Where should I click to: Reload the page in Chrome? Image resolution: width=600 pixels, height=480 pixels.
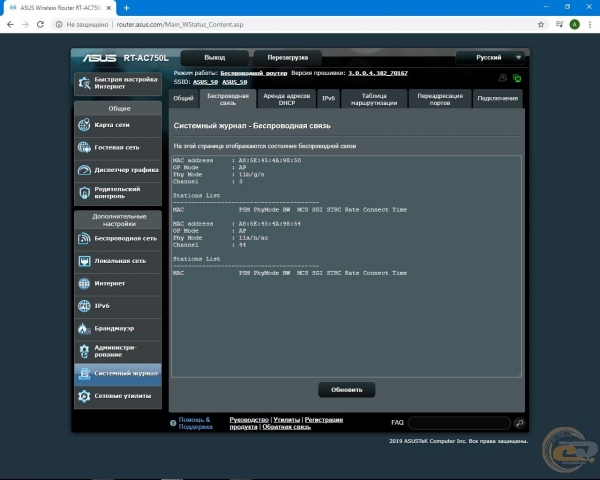[40, 24]
